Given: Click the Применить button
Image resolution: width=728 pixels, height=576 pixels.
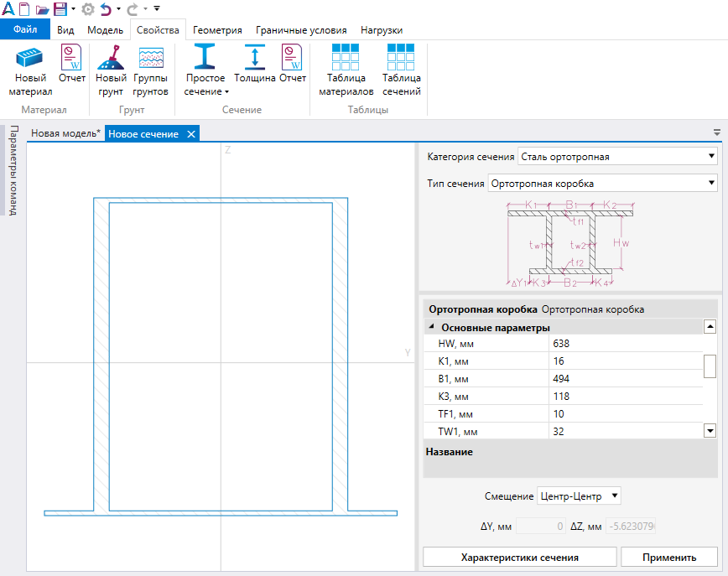Looking at the screenshot, I should 669,557.
